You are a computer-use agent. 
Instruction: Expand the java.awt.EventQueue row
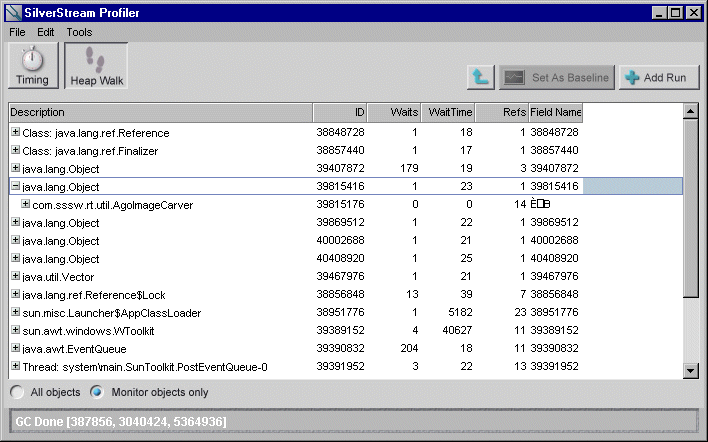15,348
